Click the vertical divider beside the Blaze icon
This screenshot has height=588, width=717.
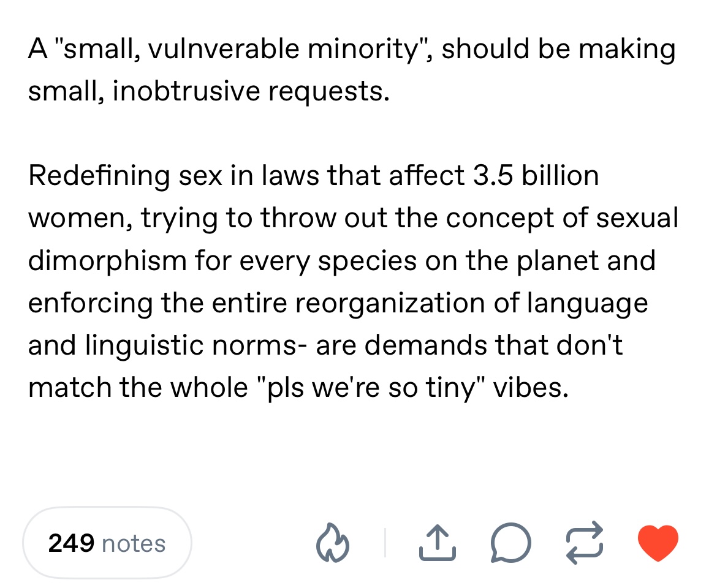click(x=385, y=543)
